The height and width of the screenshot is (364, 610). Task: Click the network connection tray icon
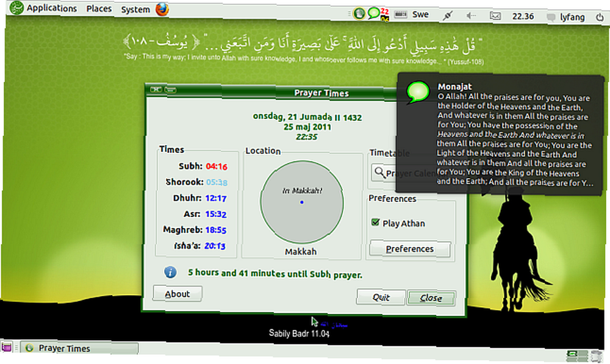pyautogui.click(x=448, y=16)
